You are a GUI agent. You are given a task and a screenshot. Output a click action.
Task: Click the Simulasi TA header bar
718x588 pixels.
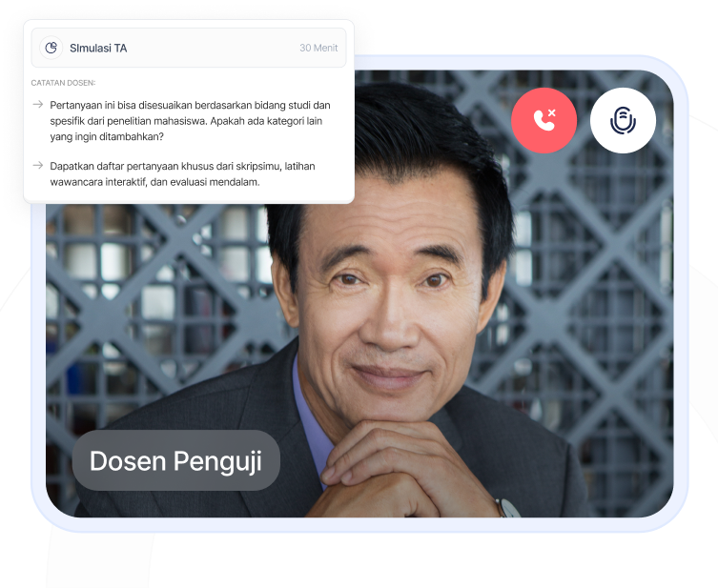click(x=189, y=48)
